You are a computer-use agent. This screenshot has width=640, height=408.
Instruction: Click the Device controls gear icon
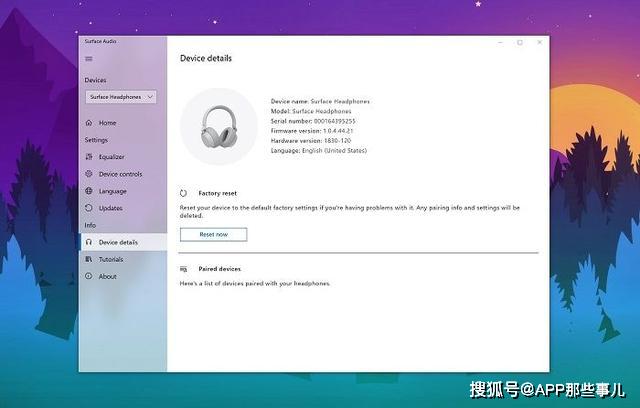89,174
